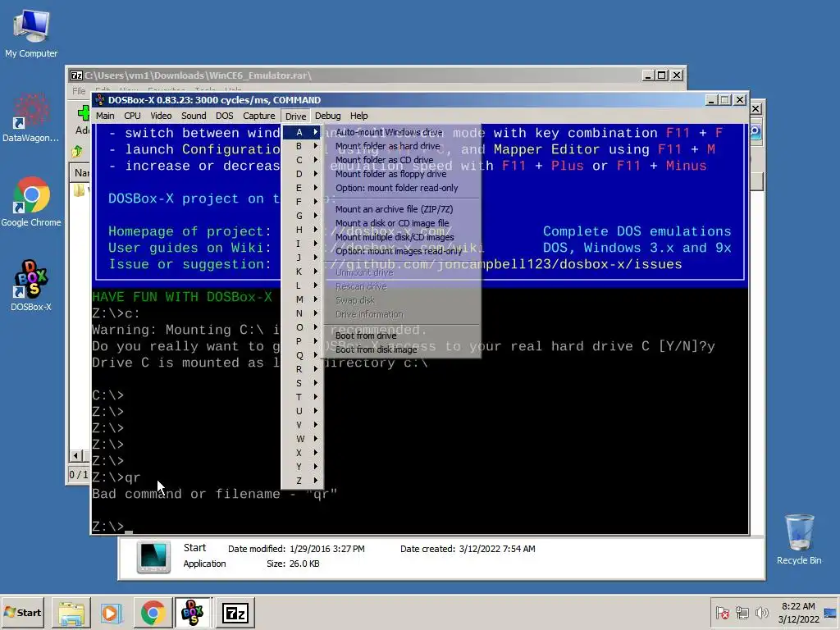Open the Sound menu
The image size is (840, 630).
tap(194, 116)
